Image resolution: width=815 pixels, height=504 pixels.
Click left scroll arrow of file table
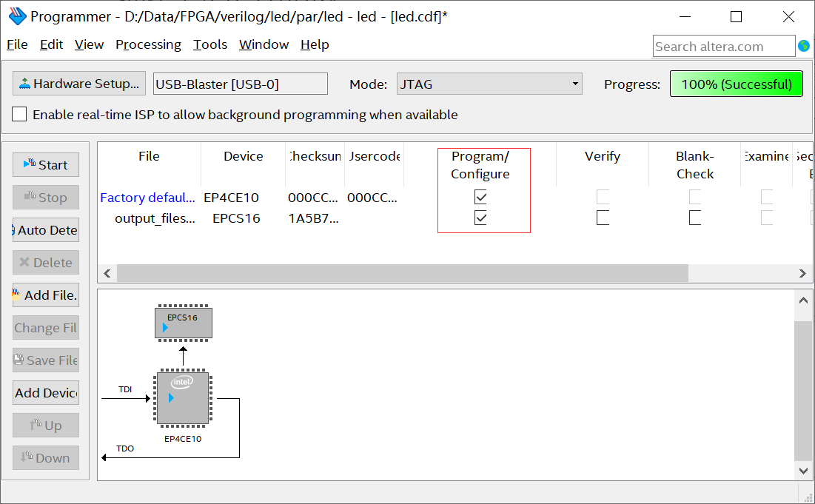pyautogui.click(x=107, y=273)
